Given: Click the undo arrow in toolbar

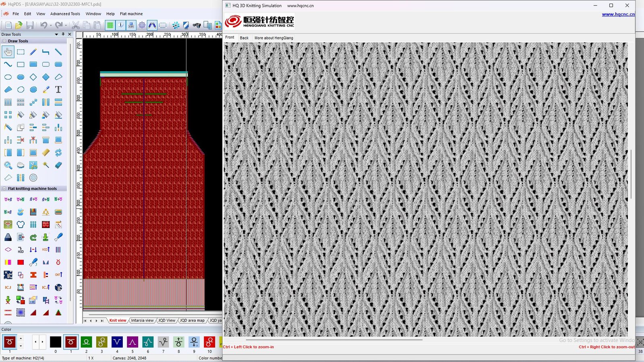Looking at the screenshot, I should point(43,25).
